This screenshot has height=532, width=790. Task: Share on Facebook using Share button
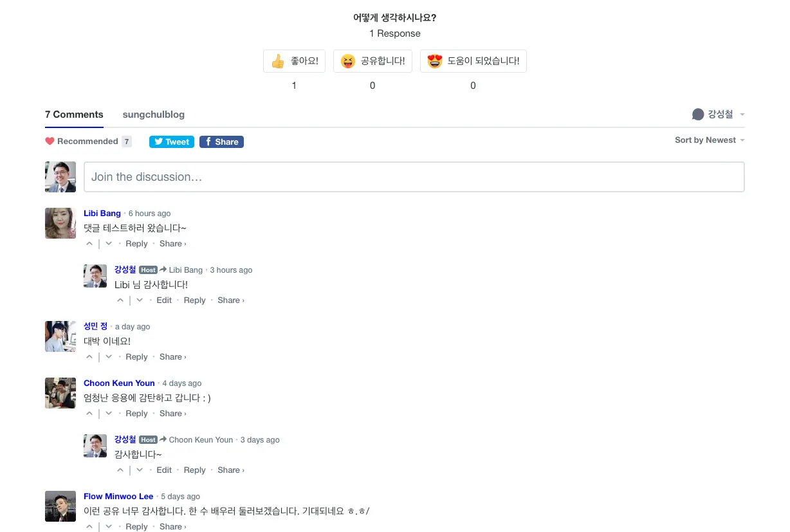[221, 142]
